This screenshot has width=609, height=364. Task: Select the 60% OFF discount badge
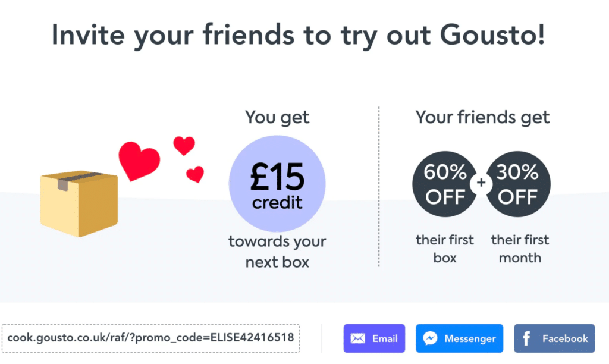pyautogui.click(x=445, y=184)
